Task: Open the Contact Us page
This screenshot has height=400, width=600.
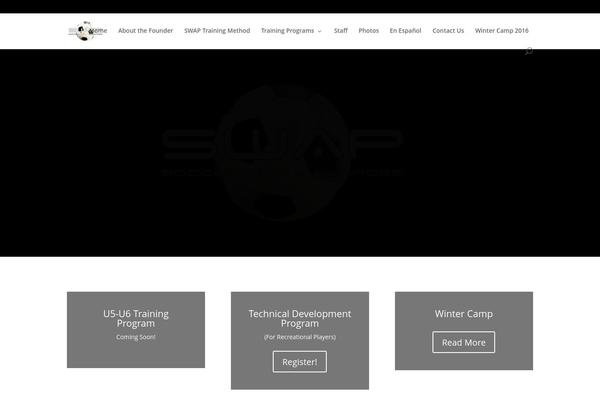Action: coord(448,31)
